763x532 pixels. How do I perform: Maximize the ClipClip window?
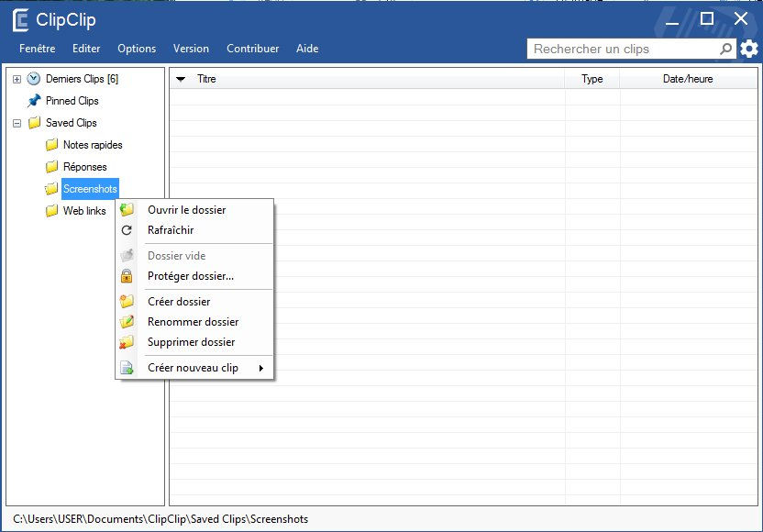(x=706, y=19)
